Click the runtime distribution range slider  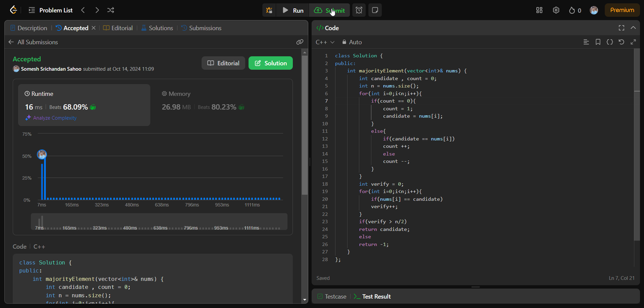tap(159, 222)
